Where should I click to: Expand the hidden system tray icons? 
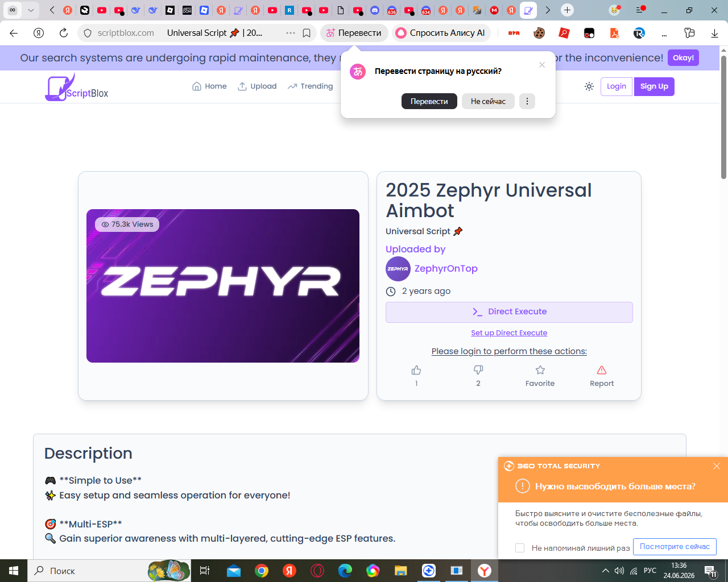click(605, 571)
